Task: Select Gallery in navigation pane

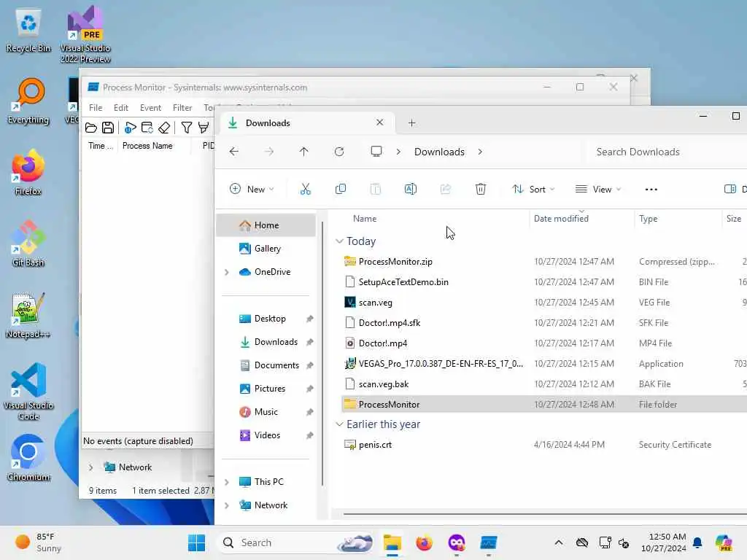Action: point(266,249)
